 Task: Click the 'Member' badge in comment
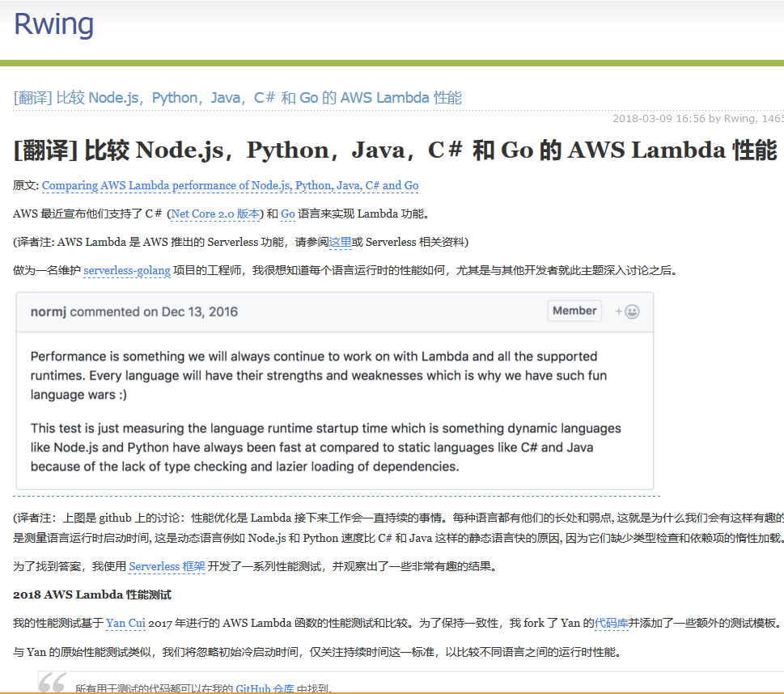click(x=574, y=311)
